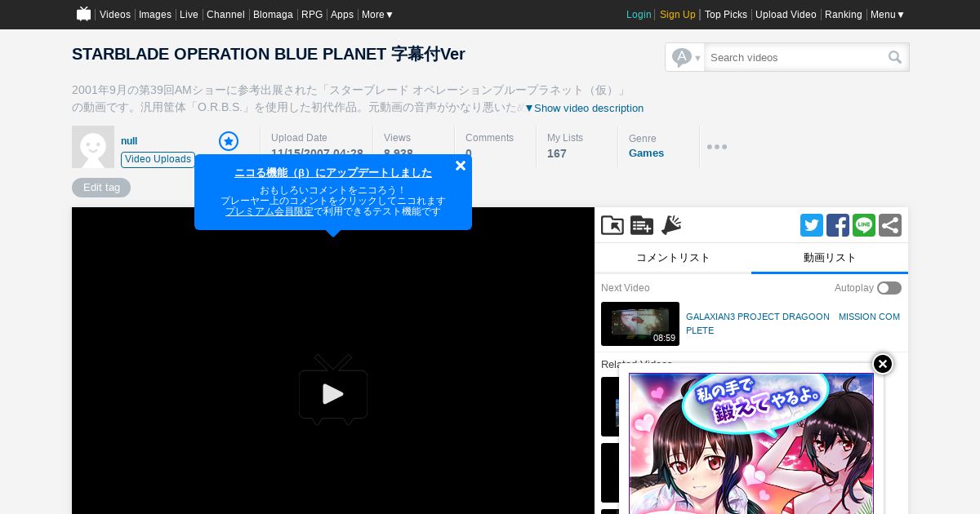Open the Blomaga section
Screen dimensions: 980x514
[273, 15]
